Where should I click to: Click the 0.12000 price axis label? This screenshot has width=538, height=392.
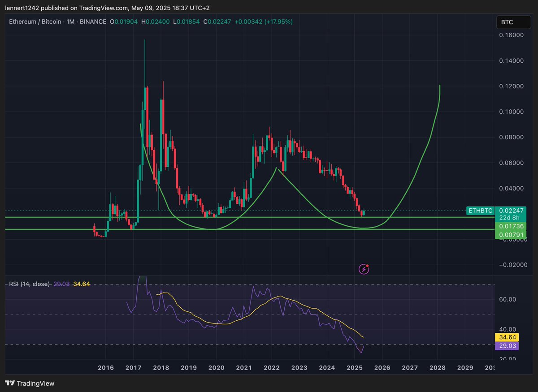point(511,86)
